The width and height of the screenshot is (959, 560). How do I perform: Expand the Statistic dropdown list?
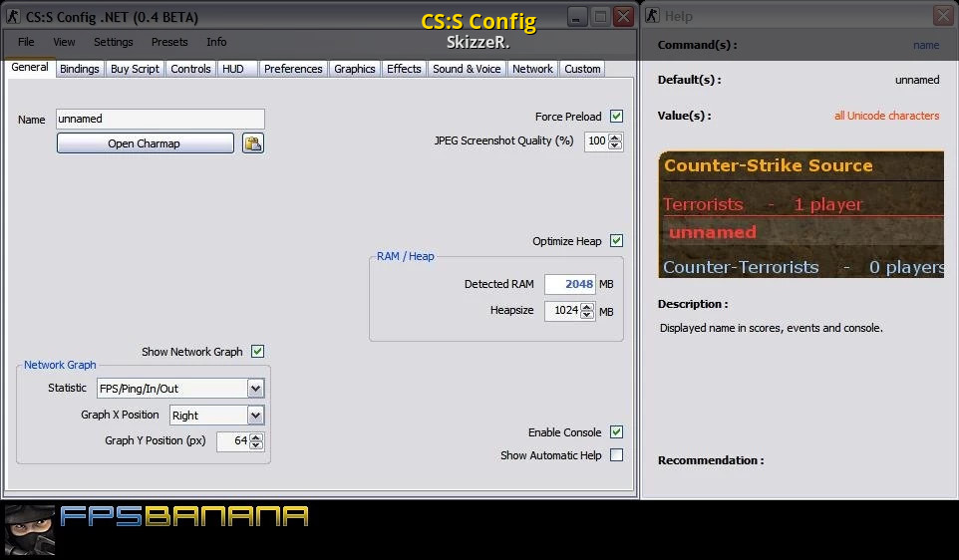point(255,389)
